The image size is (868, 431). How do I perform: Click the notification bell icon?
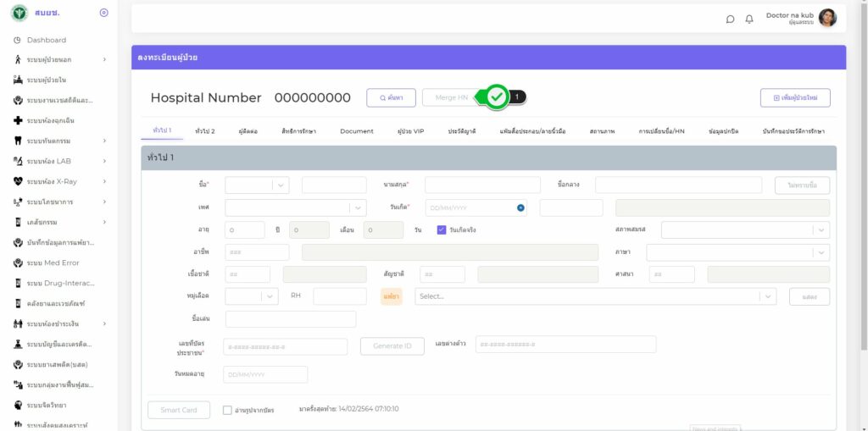pyautogui.click(x=749, y=19)
